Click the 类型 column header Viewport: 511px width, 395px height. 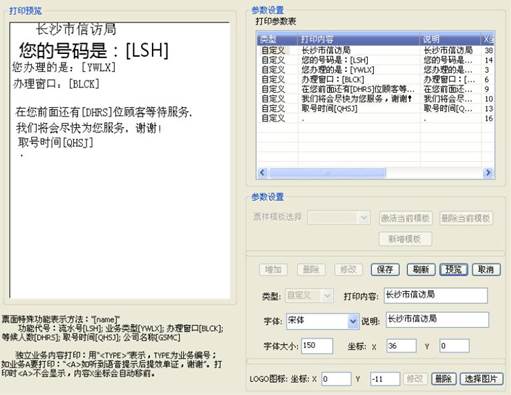coord(278,39)
